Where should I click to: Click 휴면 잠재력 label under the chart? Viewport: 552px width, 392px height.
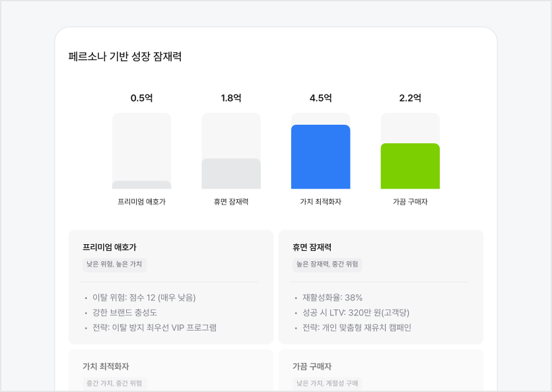click(x=231, y=202)
